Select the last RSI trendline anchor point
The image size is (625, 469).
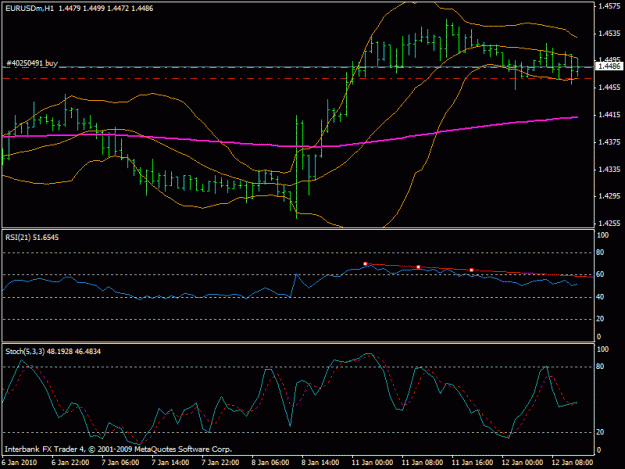(472, 270)
